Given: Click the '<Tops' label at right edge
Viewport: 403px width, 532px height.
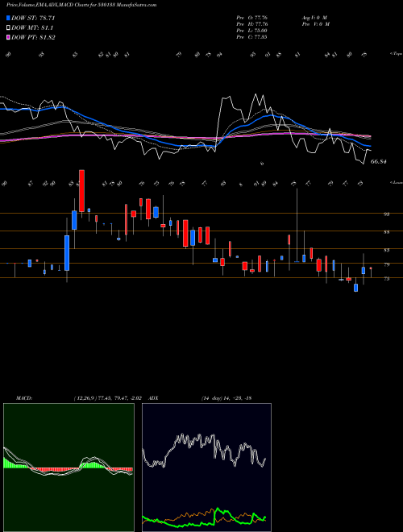Looking at the screenshot, I should click(396, 54).
